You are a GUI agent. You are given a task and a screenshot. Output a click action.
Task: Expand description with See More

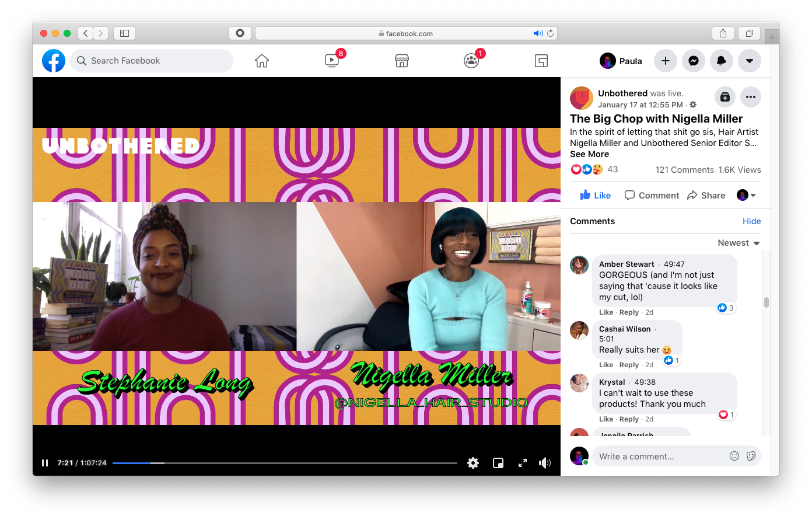(589, 154)
